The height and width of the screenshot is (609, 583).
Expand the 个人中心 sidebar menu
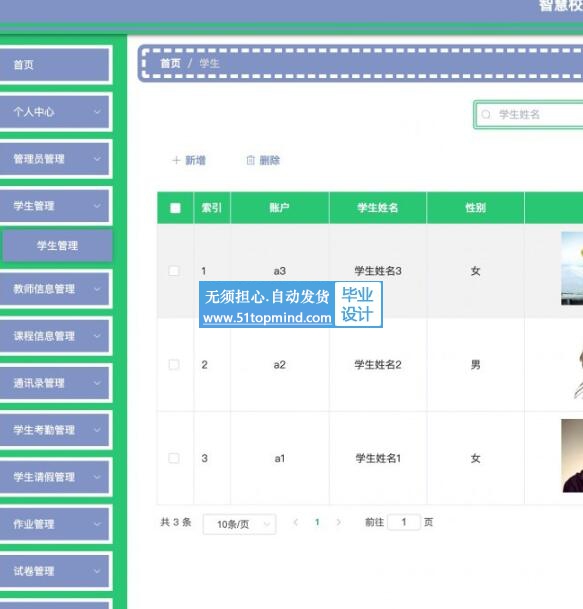pos(54,112)
